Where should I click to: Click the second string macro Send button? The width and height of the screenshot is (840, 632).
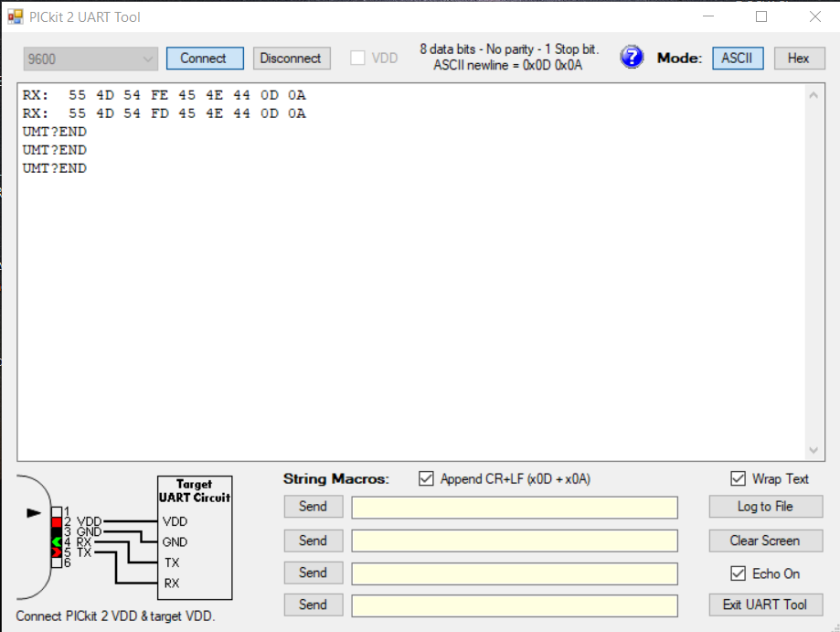point(314,541)
